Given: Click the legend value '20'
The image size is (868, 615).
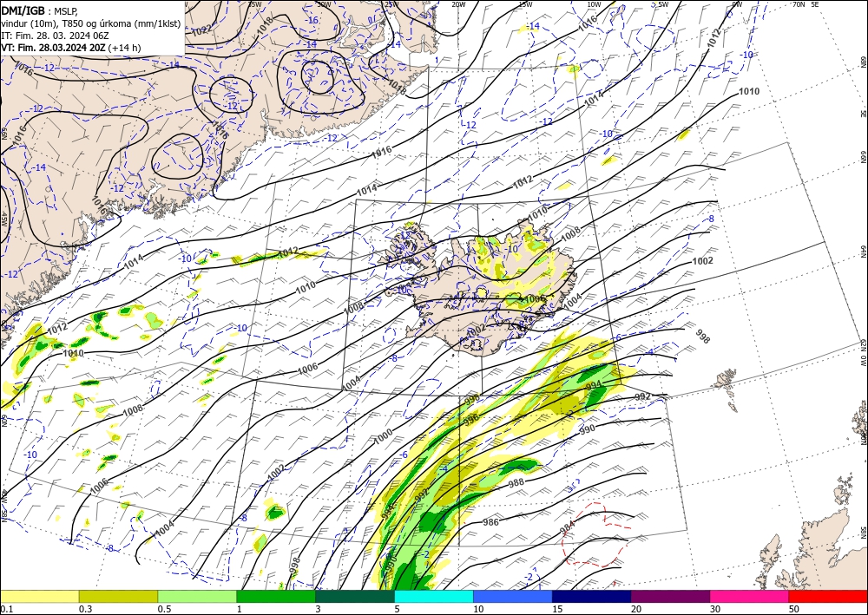Looking at the screenshot, I should click(636, 609).
